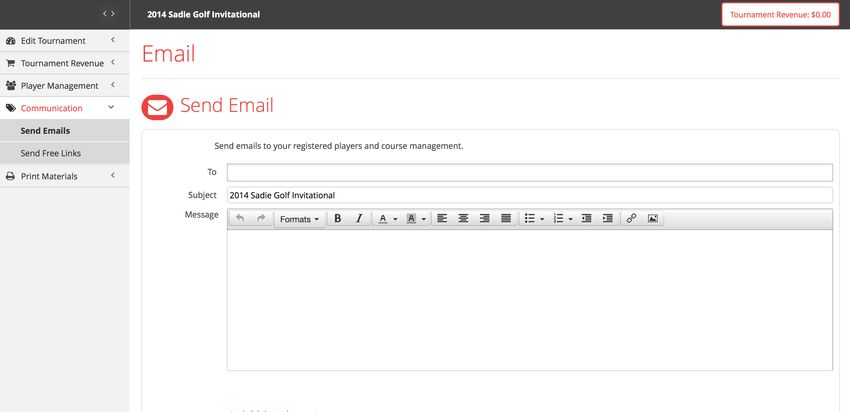
Task: Align text right
Action: 485,218
